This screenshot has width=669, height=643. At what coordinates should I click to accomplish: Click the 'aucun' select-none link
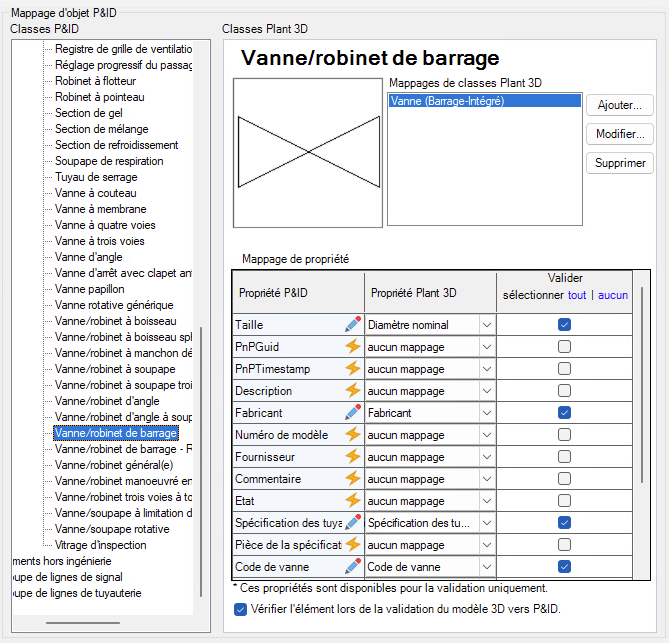click(613, 295)
